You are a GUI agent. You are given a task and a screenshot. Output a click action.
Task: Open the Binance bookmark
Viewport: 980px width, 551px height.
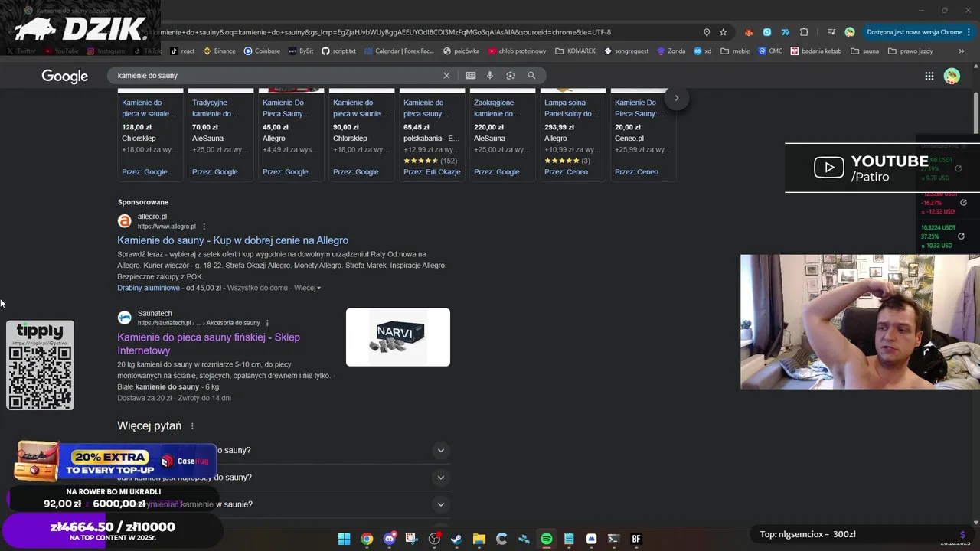(x=219, y=51)
